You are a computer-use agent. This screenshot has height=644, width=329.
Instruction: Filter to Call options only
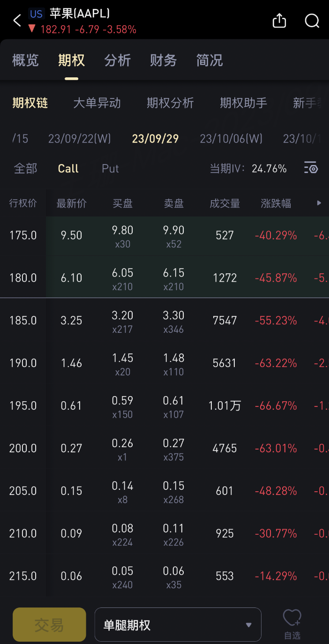coord(68,169)
